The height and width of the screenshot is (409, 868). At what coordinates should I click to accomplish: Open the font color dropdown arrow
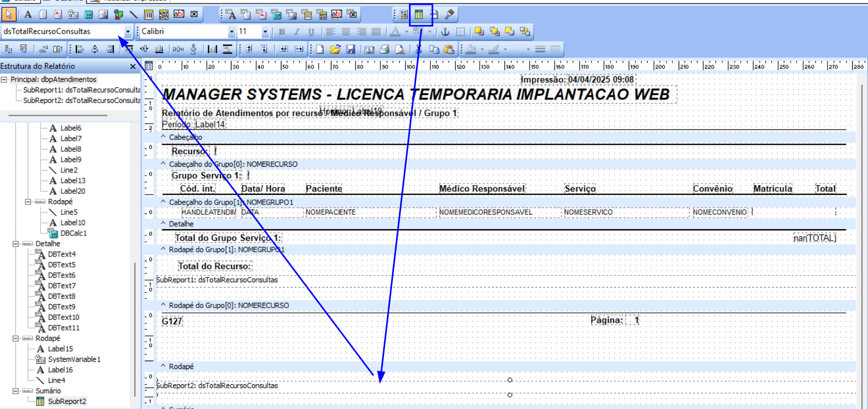pos(407,32)
